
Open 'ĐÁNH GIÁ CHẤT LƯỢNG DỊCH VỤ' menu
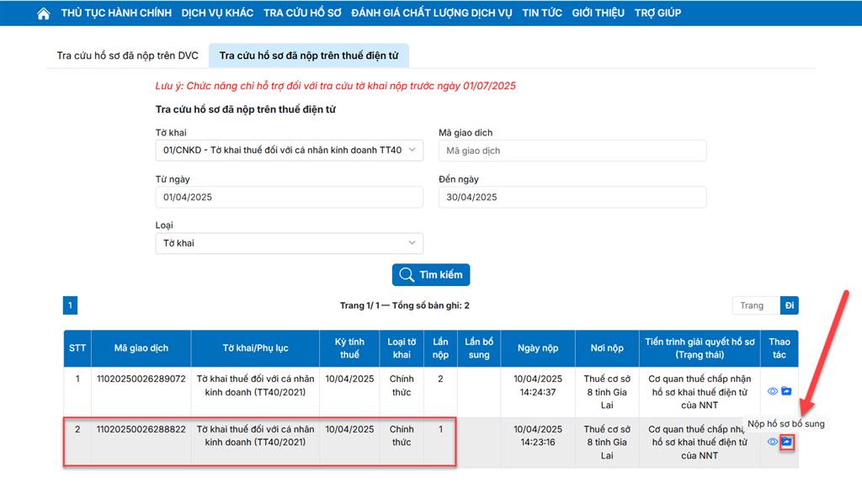pos(432,13)
